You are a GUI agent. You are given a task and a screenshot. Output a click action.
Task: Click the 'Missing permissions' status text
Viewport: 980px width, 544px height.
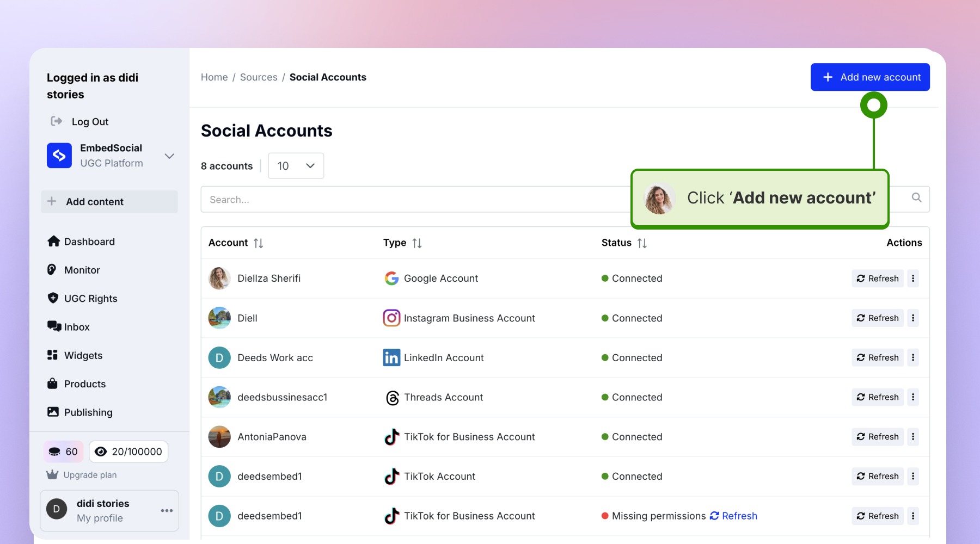coord(659,516)
